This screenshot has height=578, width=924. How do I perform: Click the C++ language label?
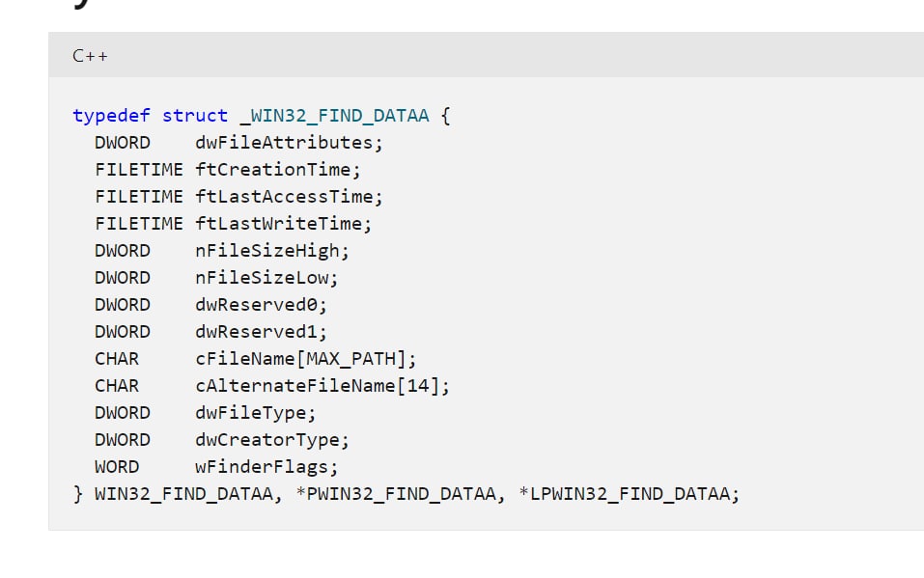[x=90, y=55]
